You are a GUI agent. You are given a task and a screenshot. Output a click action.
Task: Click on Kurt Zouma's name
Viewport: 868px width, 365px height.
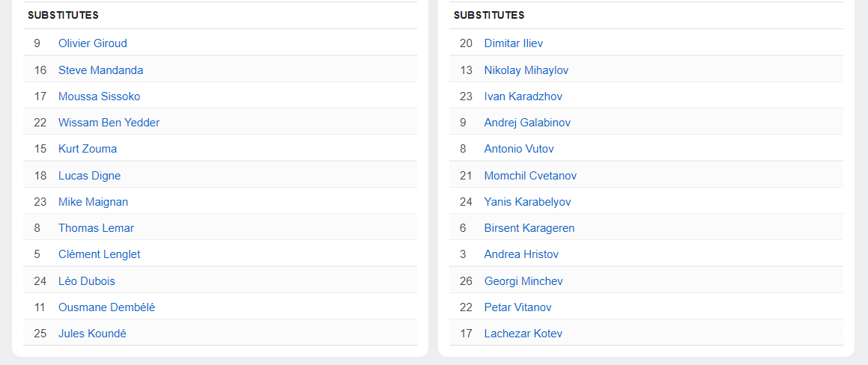tap(88, 149)
